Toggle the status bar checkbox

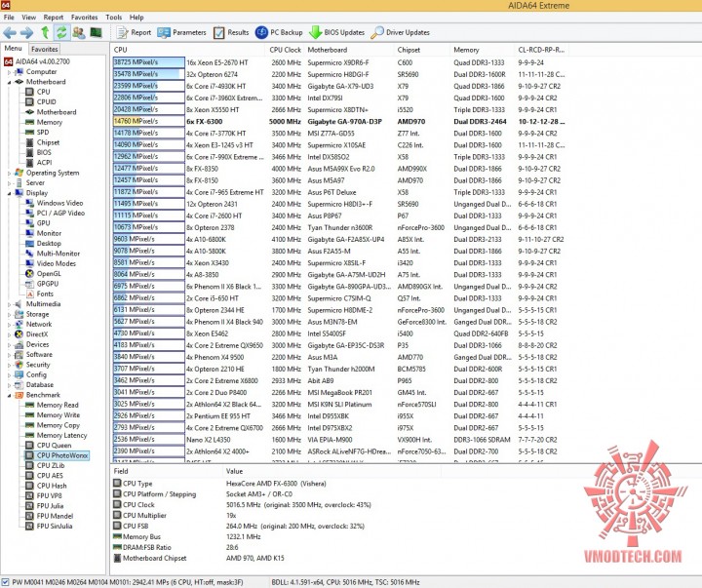click(x=6, y=582)
